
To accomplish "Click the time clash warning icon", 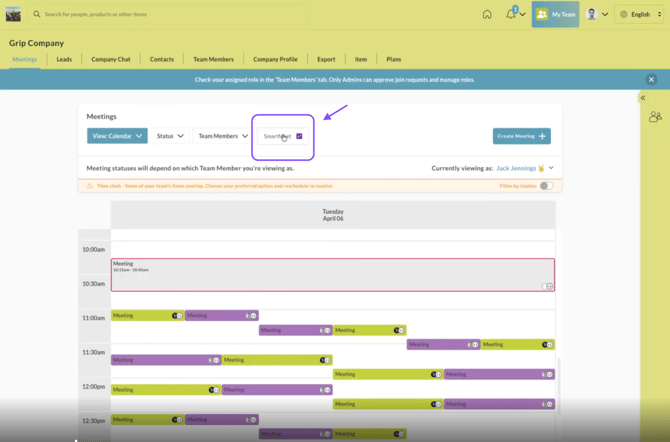I will pyautogui.click(x=90, y=186).
